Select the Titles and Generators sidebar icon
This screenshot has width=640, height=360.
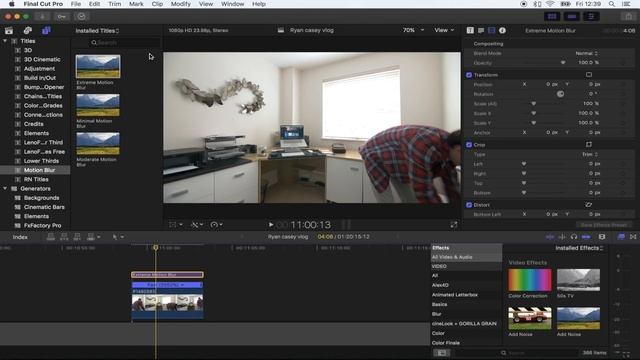pos(46,31)
